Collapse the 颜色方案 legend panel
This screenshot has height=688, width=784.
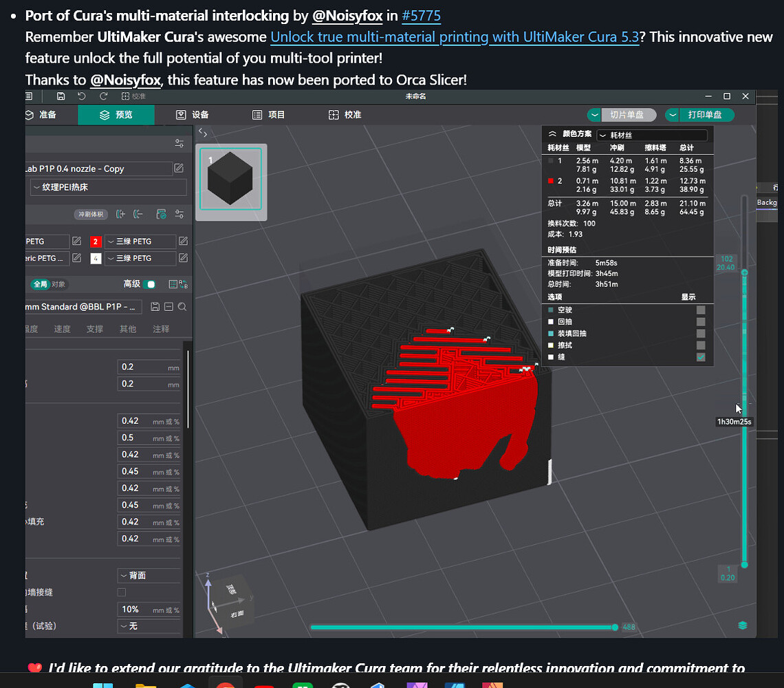point(552,134)
